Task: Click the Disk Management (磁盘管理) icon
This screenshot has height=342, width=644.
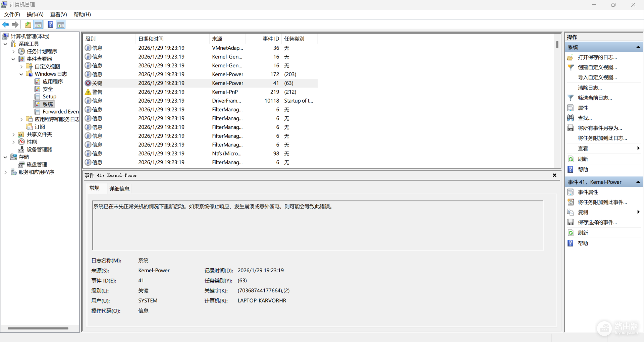Action: click(21, 165)
